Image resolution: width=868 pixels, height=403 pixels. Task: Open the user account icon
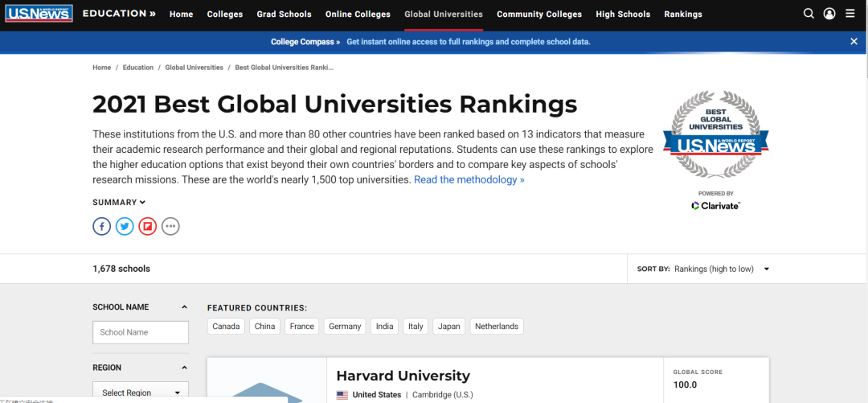tap(829, 14)
